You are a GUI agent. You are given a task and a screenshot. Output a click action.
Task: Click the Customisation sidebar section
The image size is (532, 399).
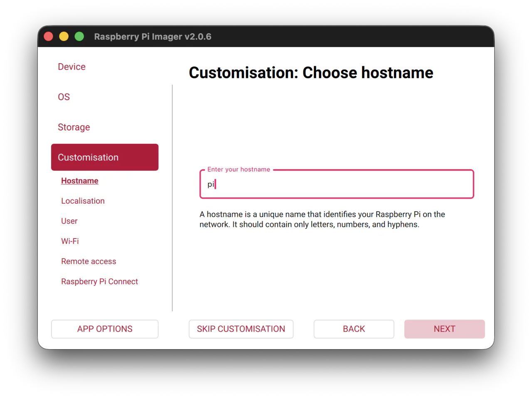[105, 157]
